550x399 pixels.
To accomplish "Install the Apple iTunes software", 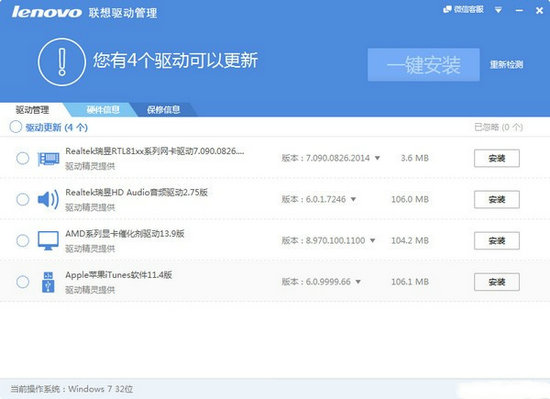I will click(x=497, y=282).
